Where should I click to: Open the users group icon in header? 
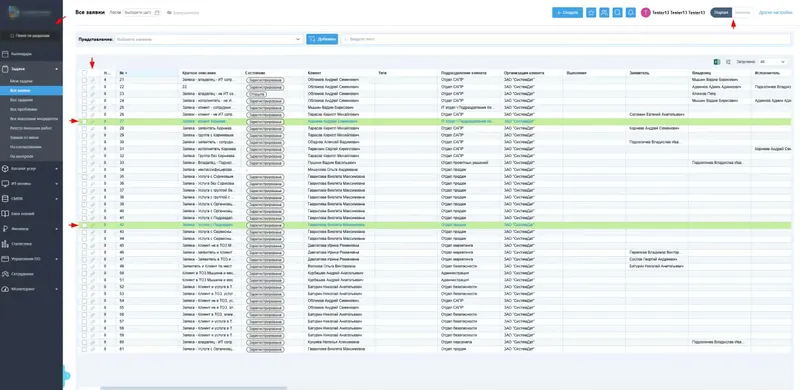tap(604, 13)
